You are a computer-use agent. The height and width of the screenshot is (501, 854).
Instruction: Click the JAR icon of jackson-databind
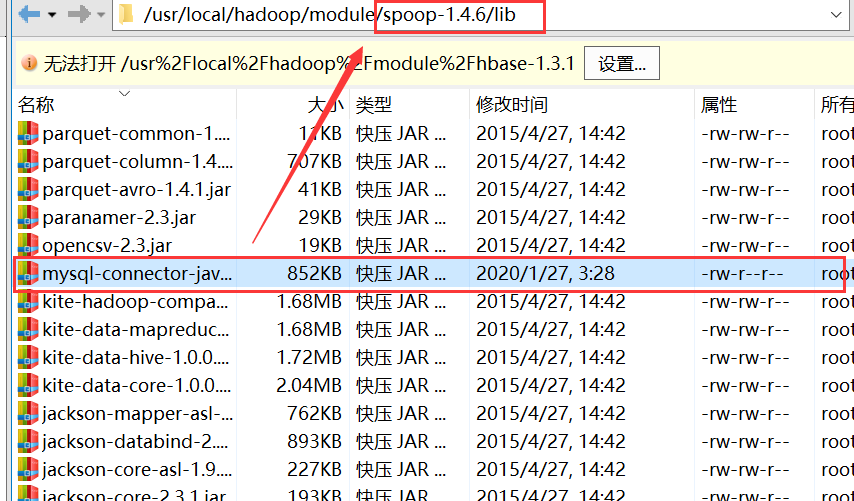pyautogui.click(x=28, y=441)
